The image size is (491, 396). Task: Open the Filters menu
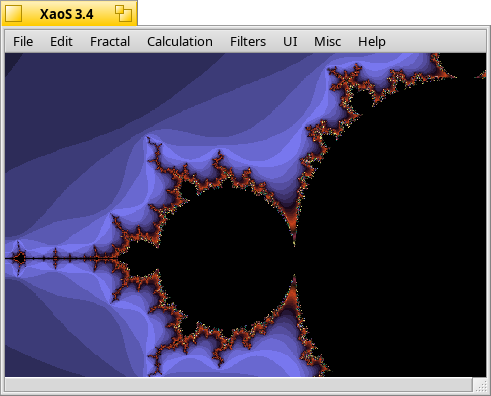248,42
